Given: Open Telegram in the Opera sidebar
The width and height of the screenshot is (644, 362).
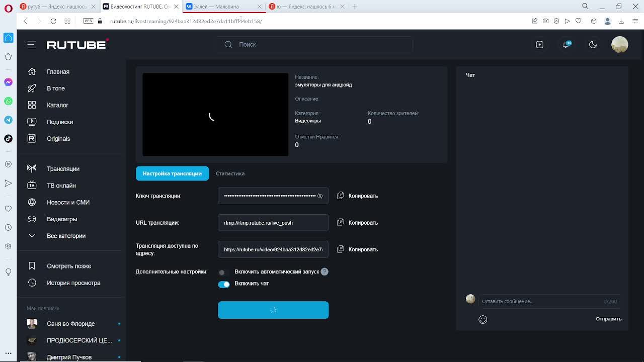Looking at the screenshot, I should tap(8, 120).
